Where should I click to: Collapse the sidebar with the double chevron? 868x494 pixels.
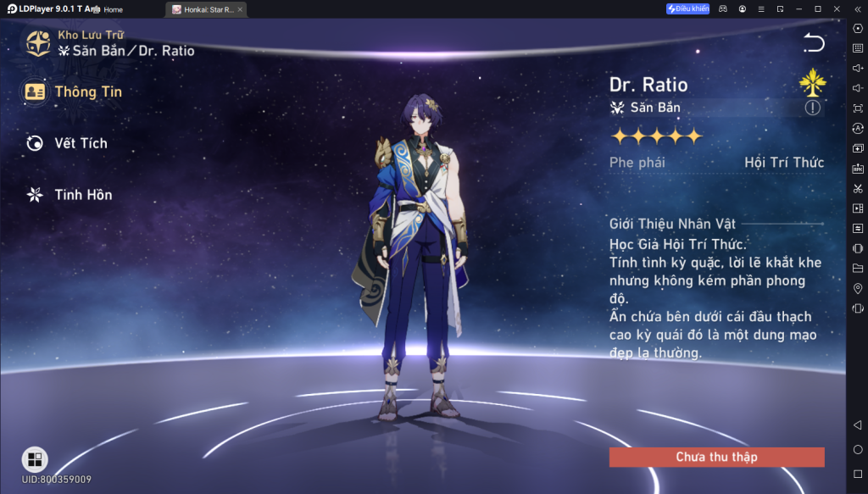pos(858,8)
